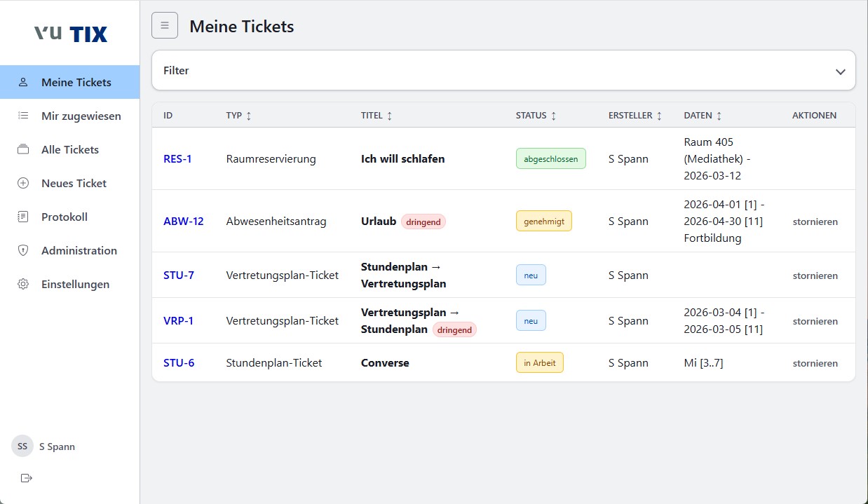This screenshot has width=868, height=504.
Task: Open ticket RES-1 via its ID link
Action: (x=177, y=158)
